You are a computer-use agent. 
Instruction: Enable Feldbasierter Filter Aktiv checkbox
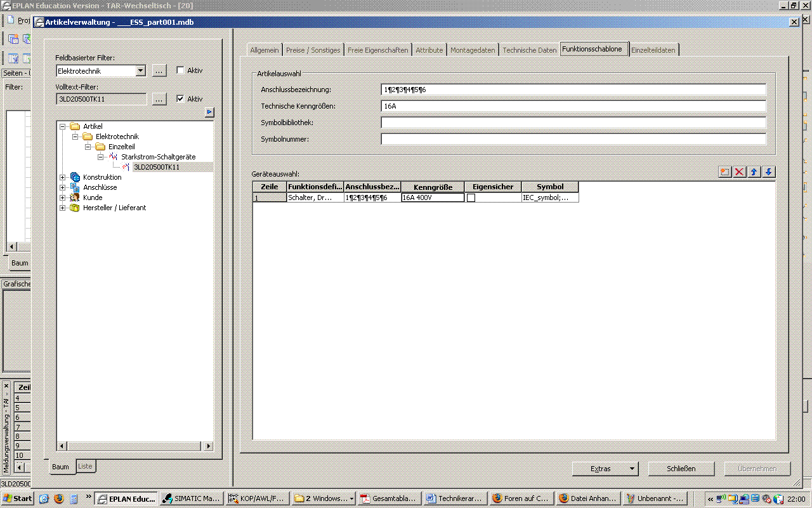(180, 70)
